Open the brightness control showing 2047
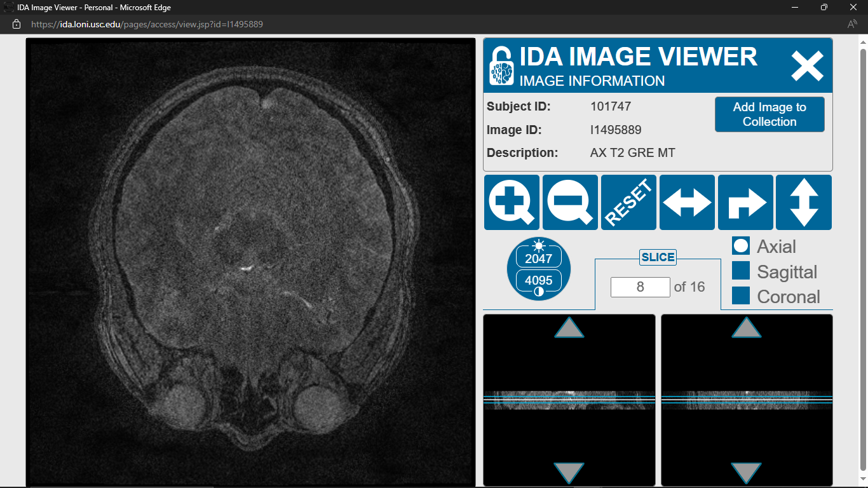This screenshot has height=488, width=868. coord(539,256)
